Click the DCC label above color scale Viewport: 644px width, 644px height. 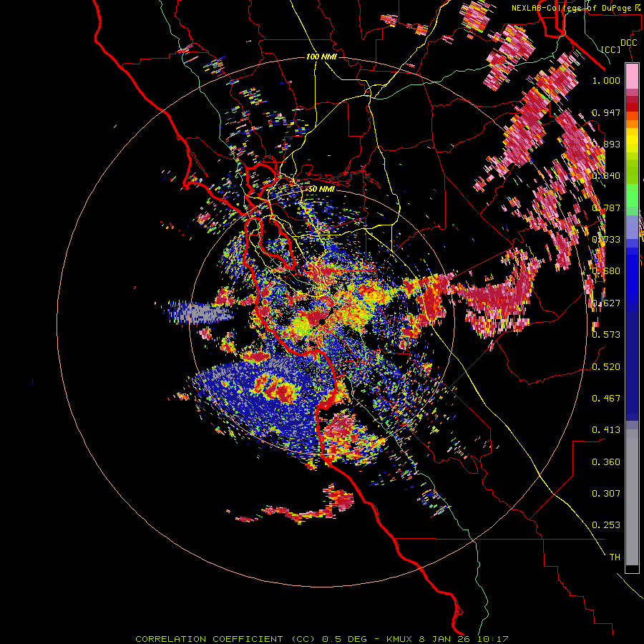[x=628, y=43]
